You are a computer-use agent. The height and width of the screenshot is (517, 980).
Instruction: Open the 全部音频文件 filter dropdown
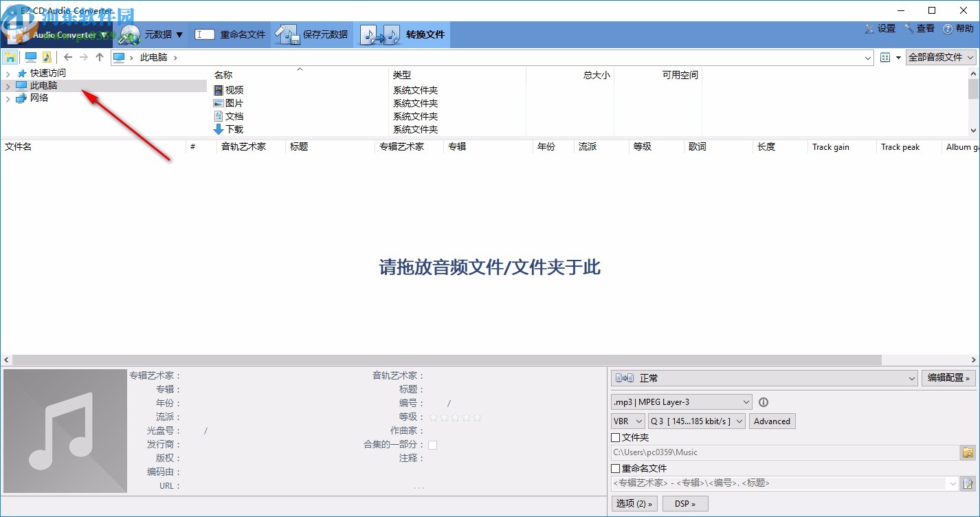[939, 57]
